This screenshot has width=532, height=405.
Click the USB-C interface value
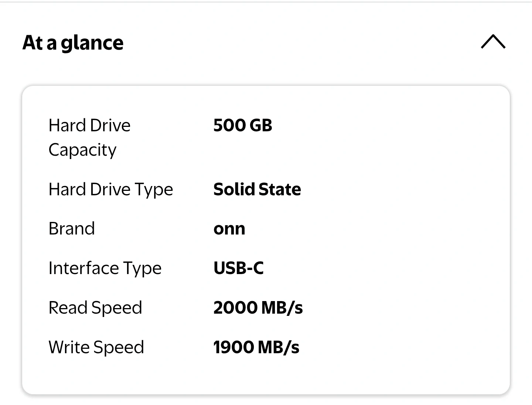(x=238, y=268)
